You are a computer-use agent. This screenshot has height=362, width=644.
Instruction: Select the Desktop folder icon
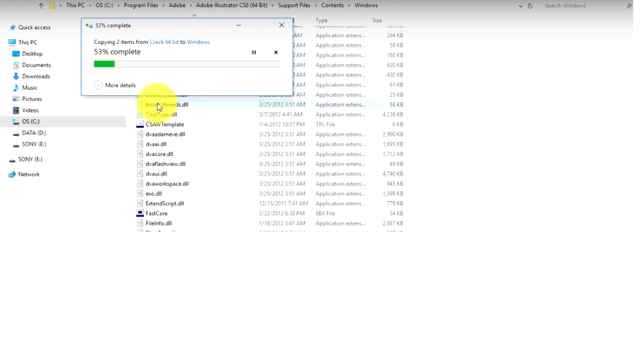click(x=16, y=54)
